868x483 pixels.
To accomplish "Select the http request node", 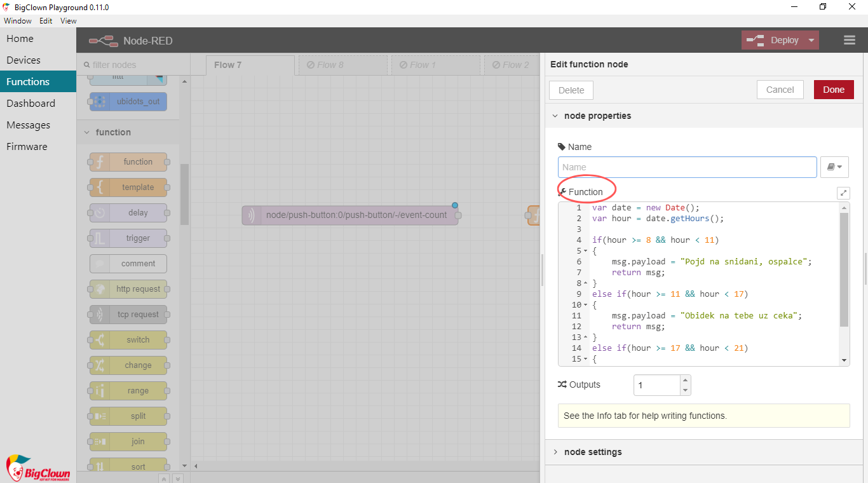I will pos(128,289).
